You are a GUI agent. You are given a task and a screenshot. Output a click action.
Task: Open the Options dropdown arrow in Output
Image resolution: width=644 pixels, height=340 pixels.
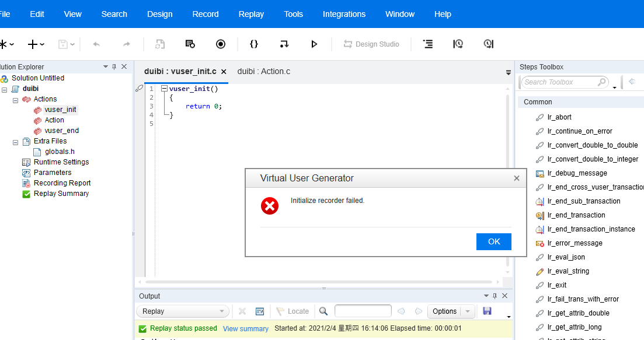[468, 311]
